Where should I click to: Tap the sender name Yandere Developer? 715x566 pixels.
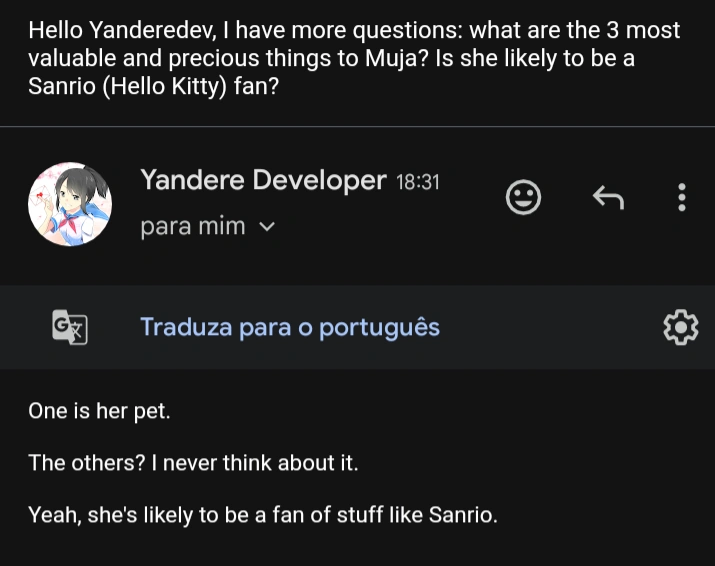(x=263, y=180)
